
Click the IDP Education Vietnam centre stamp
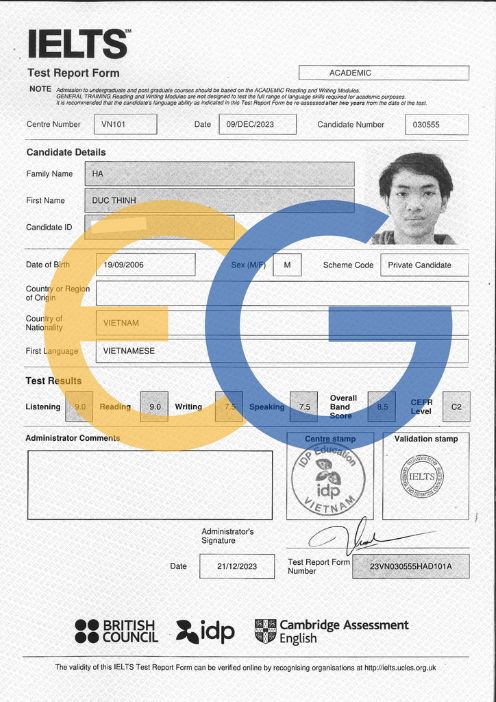point(328,479)
